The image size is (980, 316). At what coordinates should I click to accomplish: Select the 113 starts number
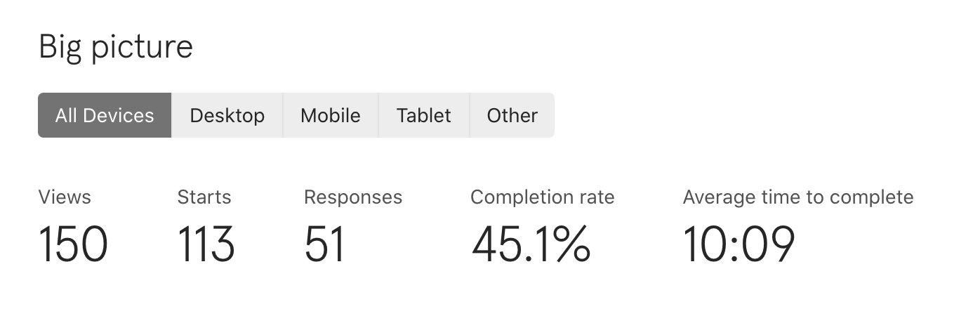[206, 244]
